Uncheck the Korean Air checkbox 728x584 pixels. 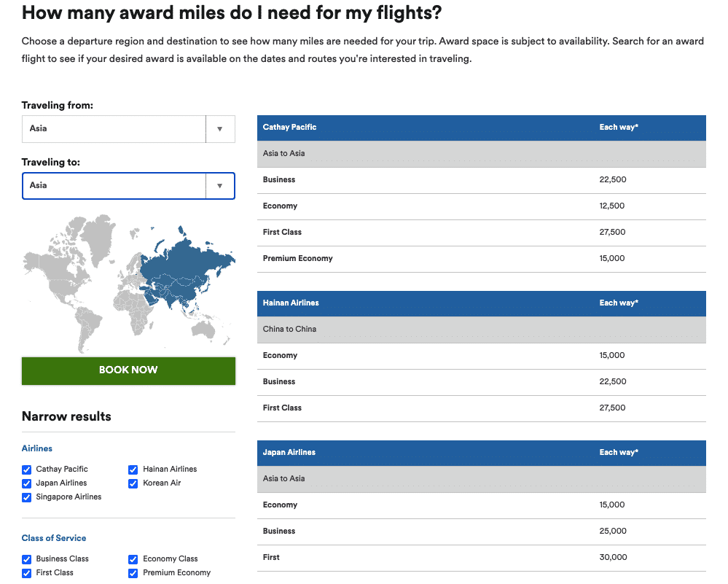click(133, 483)
